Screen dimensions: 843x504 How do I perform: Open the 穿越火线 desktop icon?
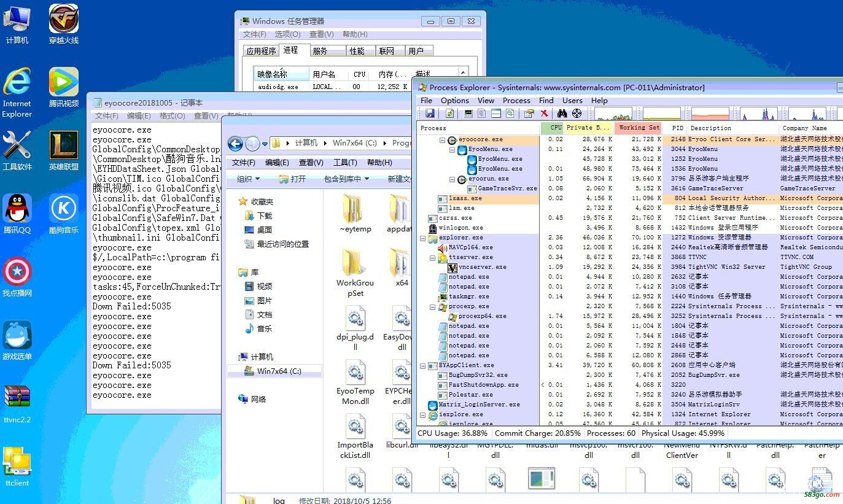coord(64,25)
